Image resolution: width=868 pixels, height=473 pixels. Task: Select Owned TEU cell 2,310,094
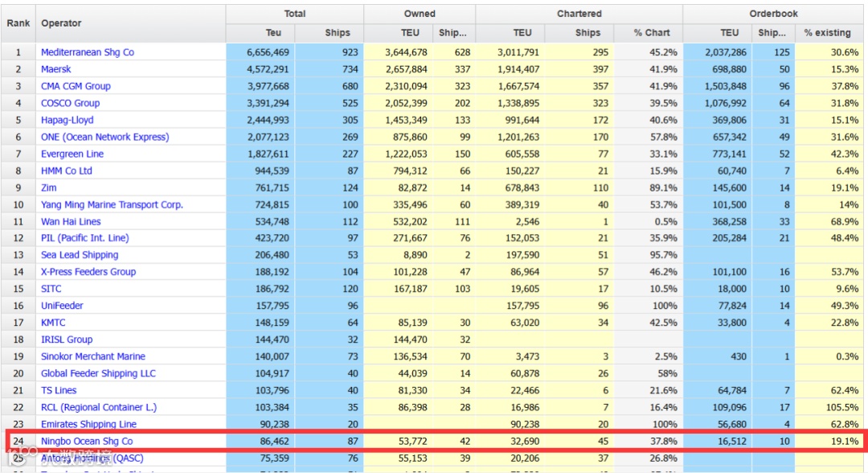399,86
